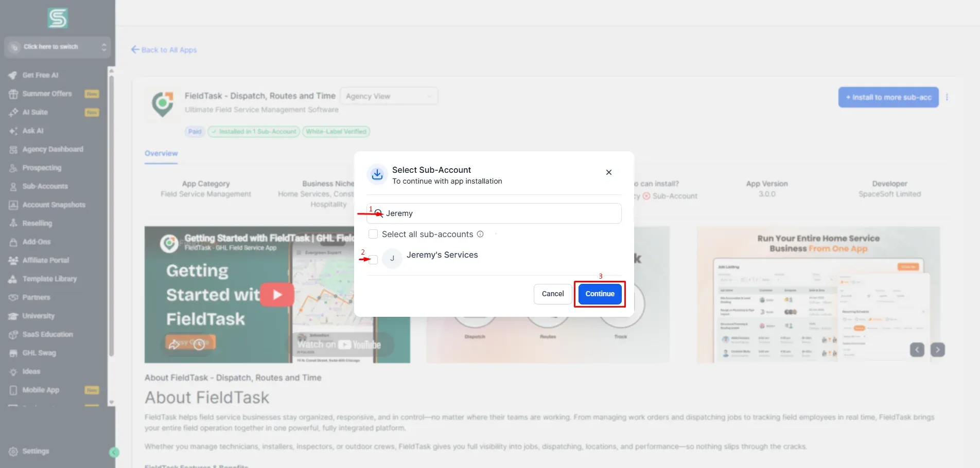Click the sidebar scrollbar
This screenshot has height=468, width=980.
coord(111,216)
